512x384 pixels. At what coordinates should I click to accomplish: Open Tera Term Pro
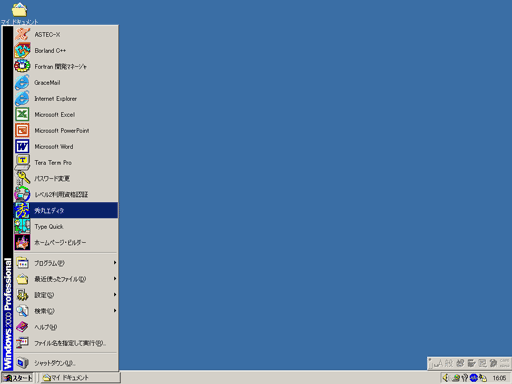click(x=65, y=162)
